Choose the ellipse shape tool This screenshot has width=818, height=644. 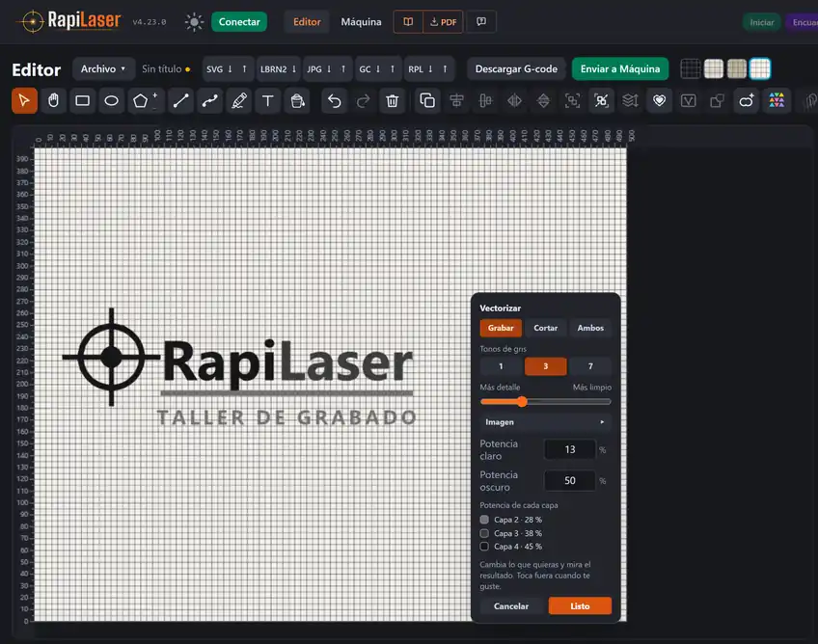111,100
